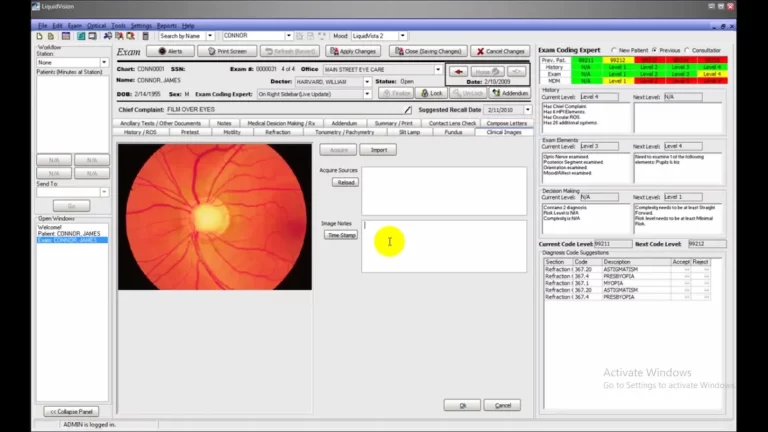The image size is (768, 432).
Task: Click the pencil icon beside Chief Complaint
Action: pyautogui.click(x=408, y=110)
